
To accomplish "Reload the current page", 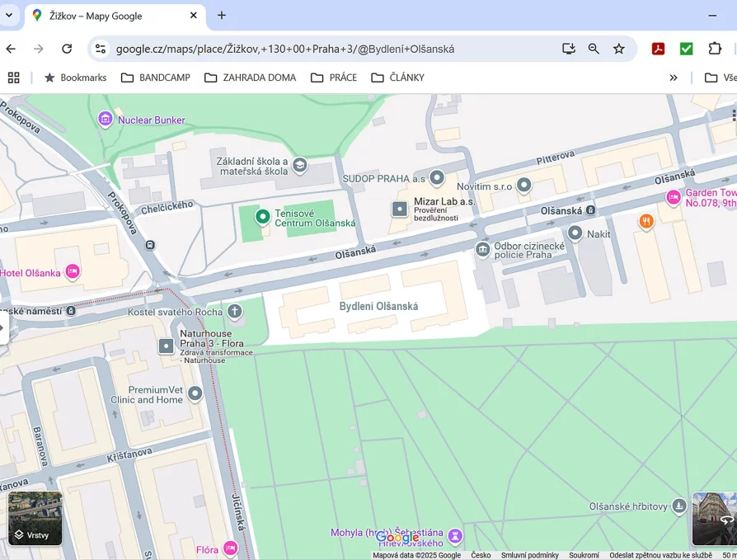I will (x=67, y=49).
